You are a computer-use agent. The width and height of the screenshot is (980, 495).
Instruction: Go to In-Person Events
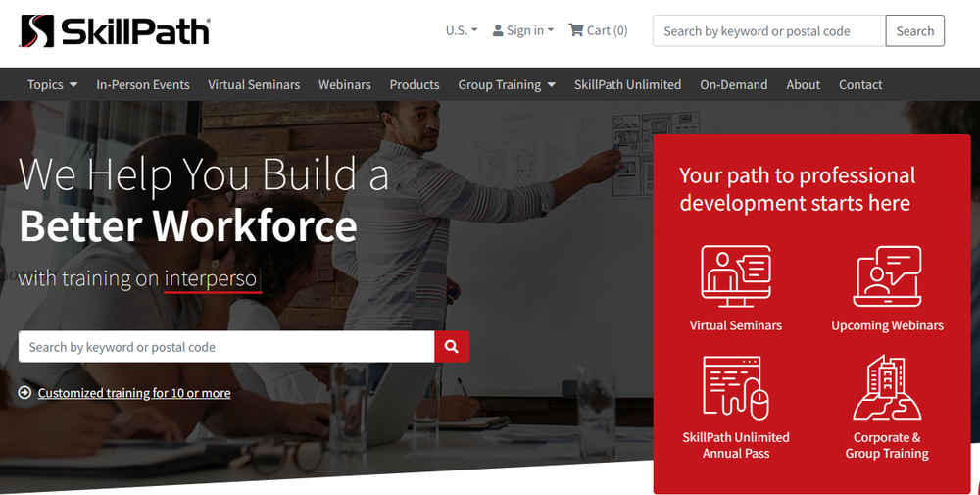tap(142, 84)
